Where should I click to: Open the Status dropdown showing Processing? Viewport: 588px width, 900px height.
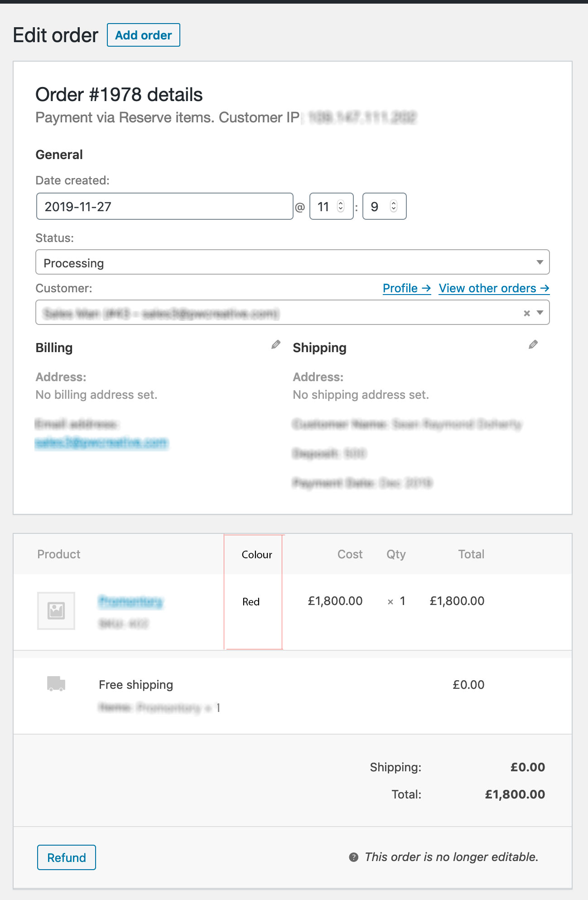pyautogui.click(x=292, y=262)
